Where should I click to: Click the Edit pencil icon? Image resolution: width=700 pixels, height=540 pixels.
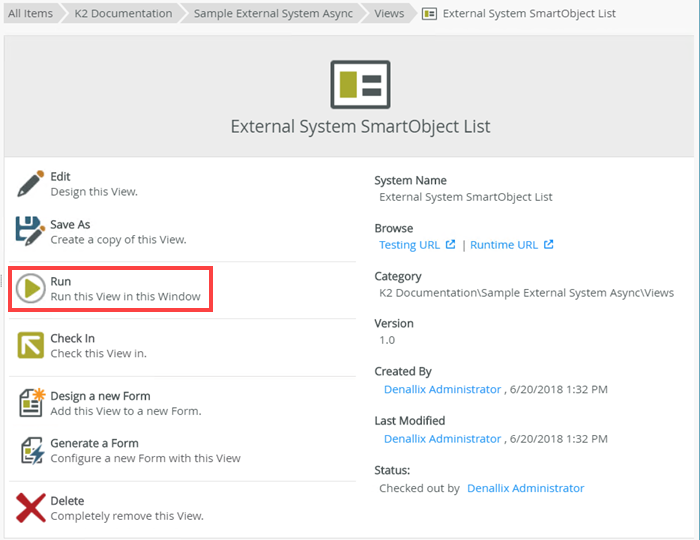pos(31,183)
